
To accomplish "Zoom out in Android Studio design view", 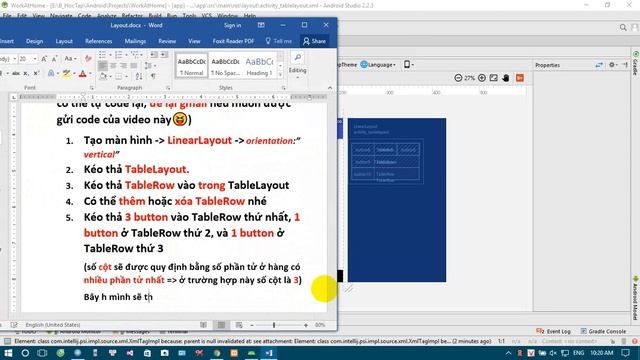I will (458, 78).
